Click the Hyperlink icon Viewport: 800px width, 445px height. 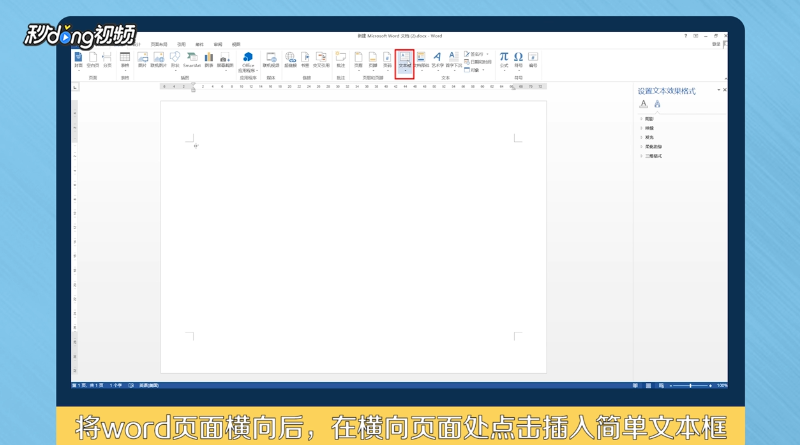[290, 60]
